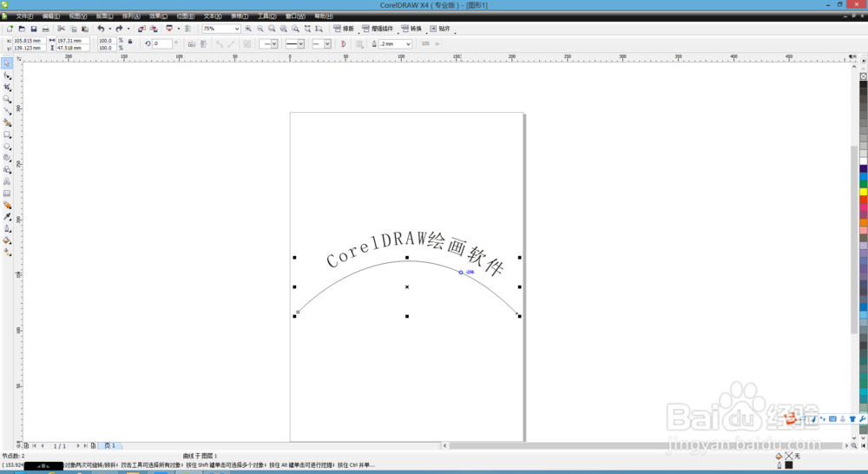The height and width of the screenshot is (474, 868).
Task: Select the Table tool
Action: (7, 194)
